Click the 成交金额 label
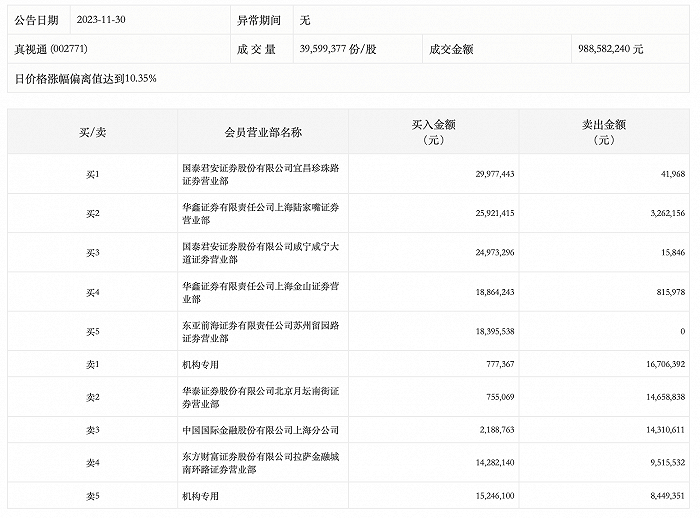This screenshot has width=700, height=518. [x=451, y=49]
